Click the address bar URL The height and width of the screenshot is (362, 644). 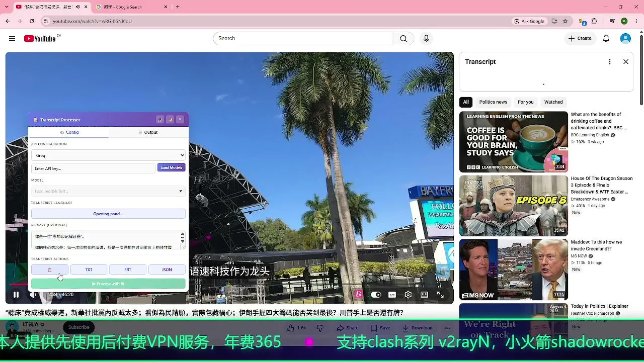[x=92, y=21]
